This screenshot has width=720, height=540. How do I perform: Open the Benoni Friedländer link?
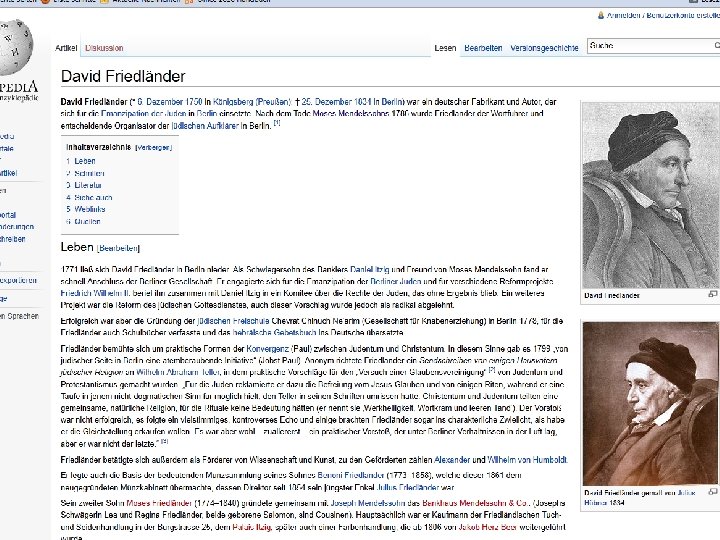click(351, 475)
